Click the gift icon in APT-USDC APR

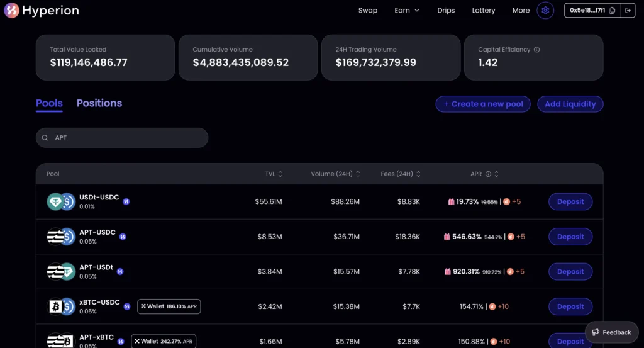click(447, 237)
